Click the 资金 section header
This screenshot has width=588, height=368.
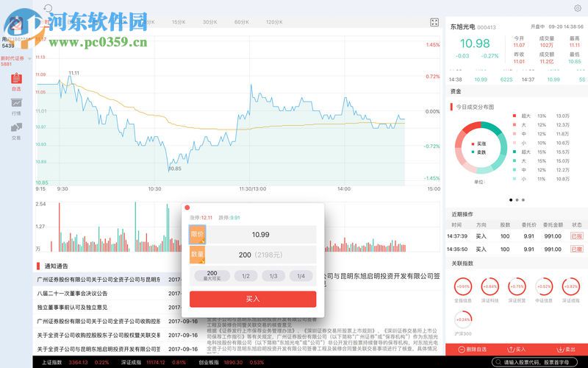(456, 91)
